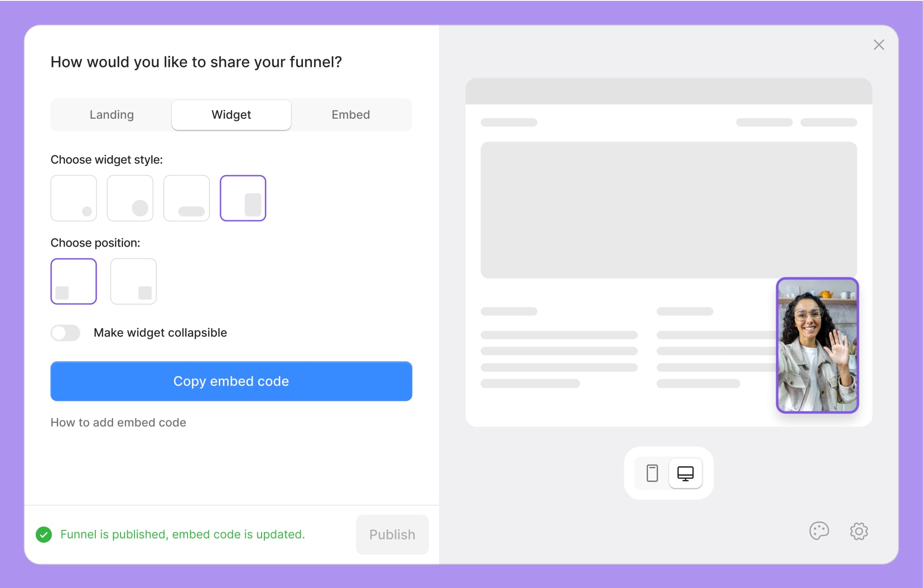Image resolution: width=923 pixels, height=588 pixels.
Task: Click the Copy embed code button
Action: (231, 381)
